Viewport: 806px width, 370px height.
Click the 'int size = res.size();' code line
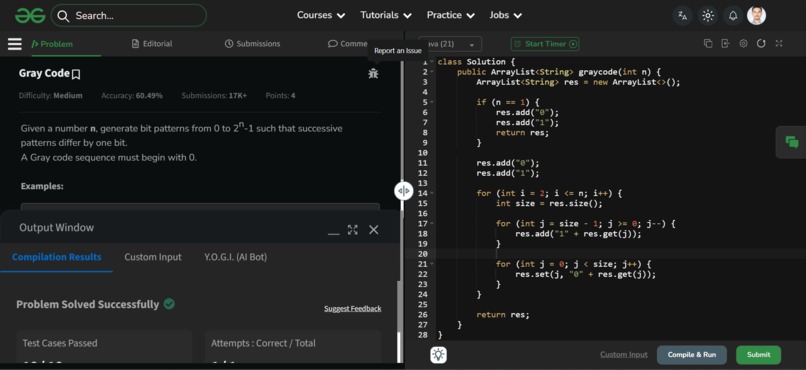click(548, 204)
